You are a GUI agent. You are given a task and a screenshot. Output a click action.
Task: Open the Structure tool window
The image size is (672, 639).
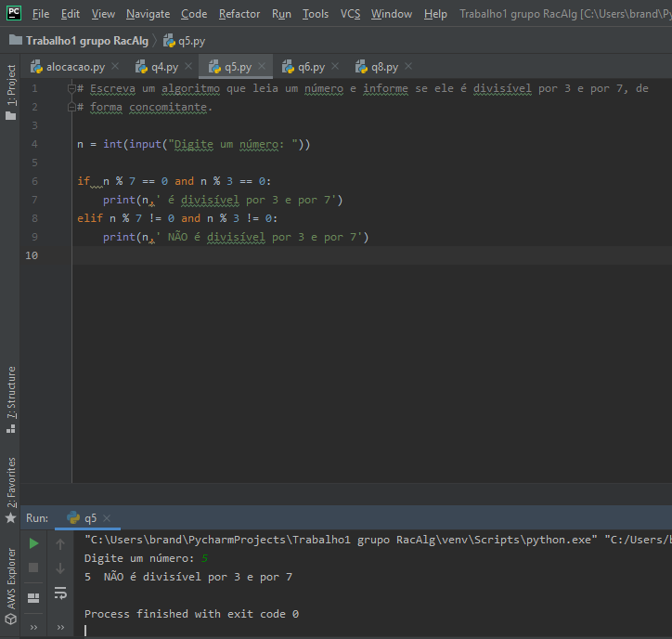[x=11, y=399]
